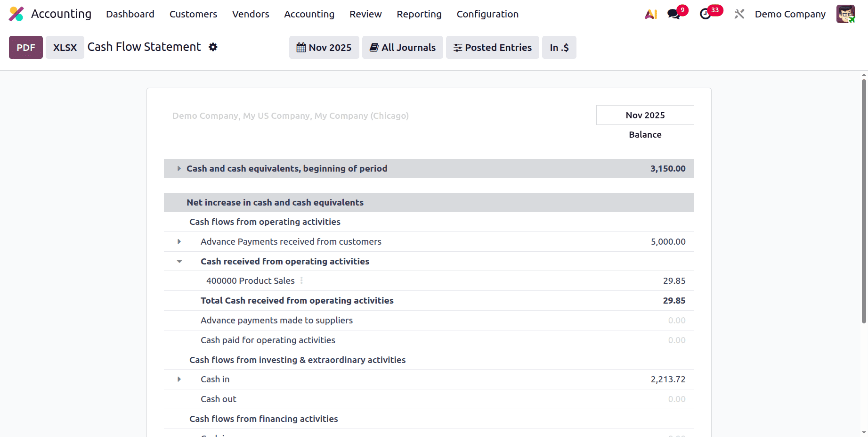868x437 pixels.
Task: Open the debug tools wrench icon
Action: tap(739, 14)
